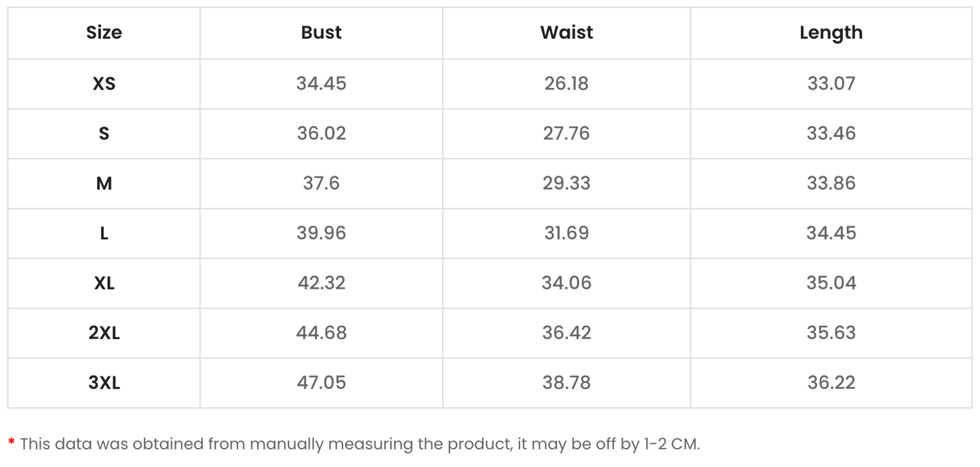Click the manual measuring disclaimer text
Screen dimensions: 980x467
pos(359,445)
